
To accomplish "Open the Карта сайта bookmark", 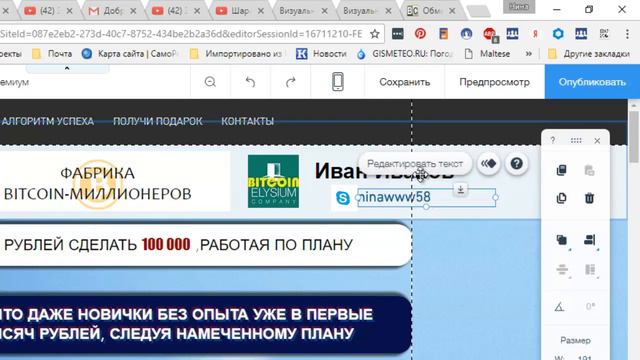I will pos(129,53).
